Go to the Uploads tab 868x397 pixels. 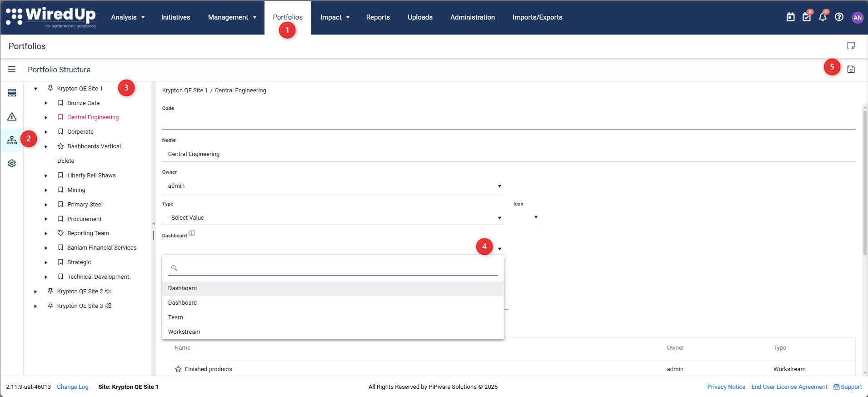420,17
